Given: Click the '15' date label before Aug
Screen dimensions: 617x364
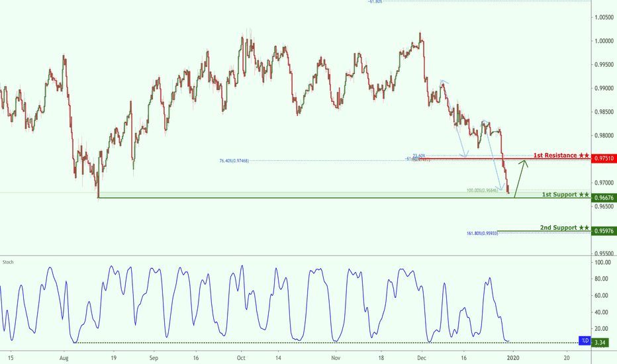Looking at the screenshot, I should pos(11,358).
